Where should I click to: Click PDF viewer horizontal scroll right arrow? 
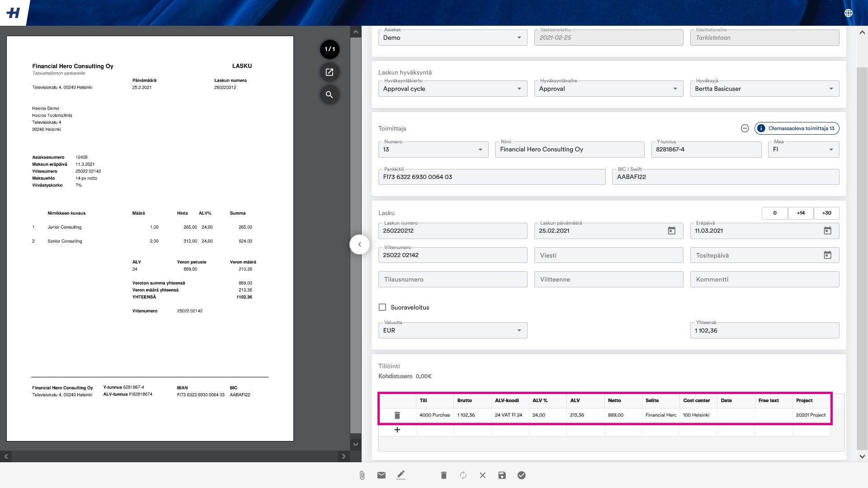pos(344,456)
